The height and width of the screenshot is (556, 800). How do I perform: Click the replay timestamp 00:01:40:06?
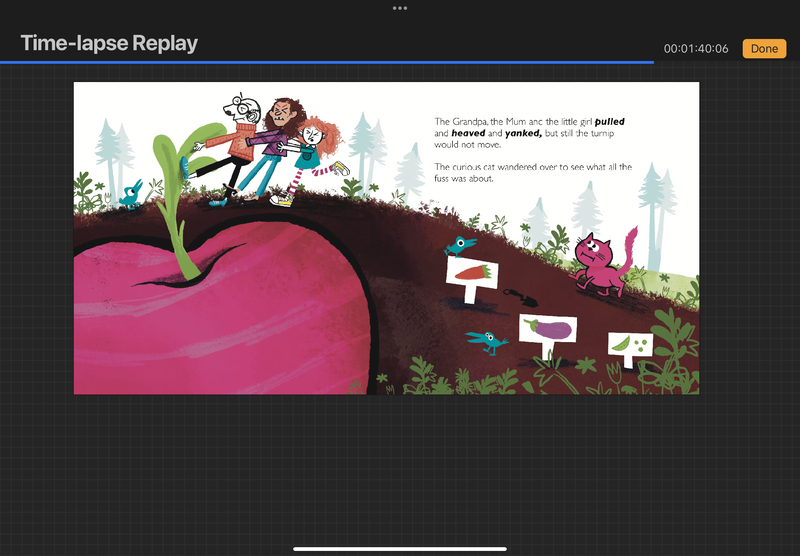[x=696, y=49]
